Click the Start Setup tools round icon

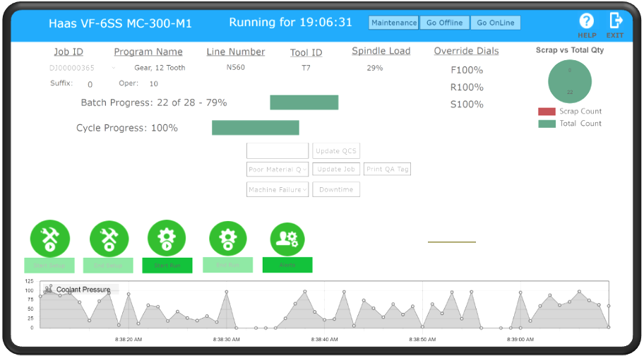pos(50,239)
